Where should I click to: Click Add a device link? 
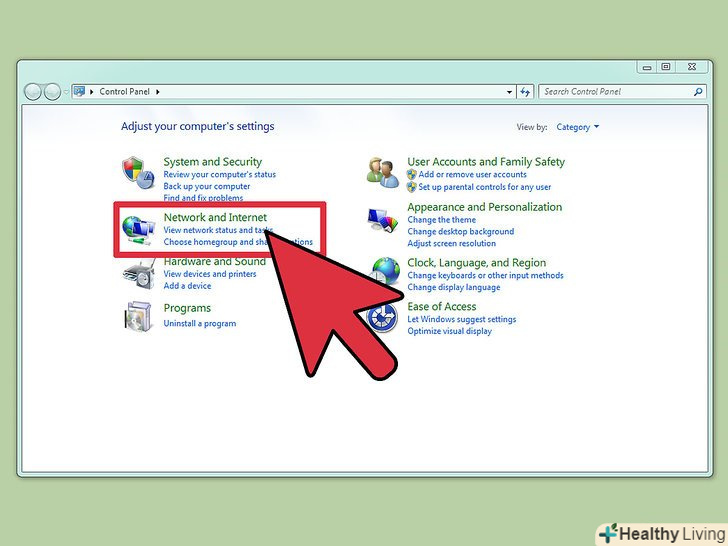coord(187,286)
